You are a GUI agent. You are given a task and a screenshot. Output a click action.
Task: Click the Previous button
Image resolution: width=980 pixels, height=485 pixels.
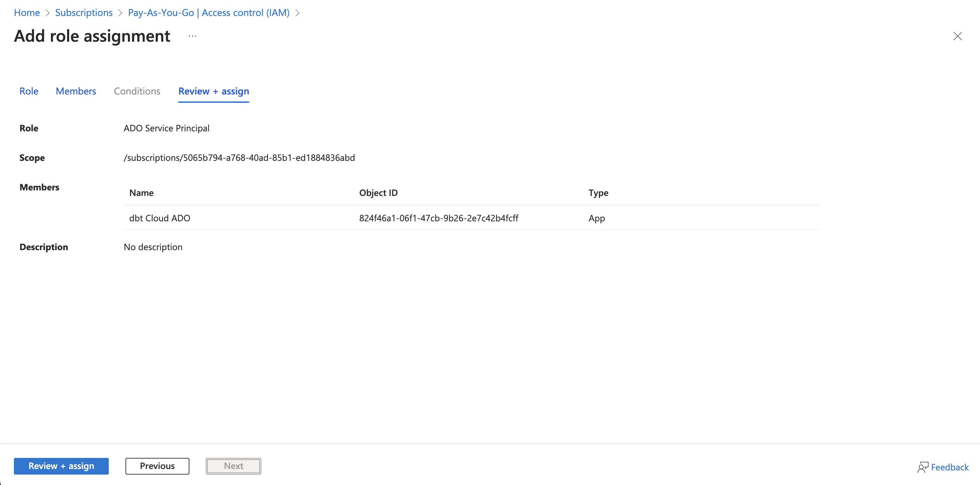[x=157, y=466]
